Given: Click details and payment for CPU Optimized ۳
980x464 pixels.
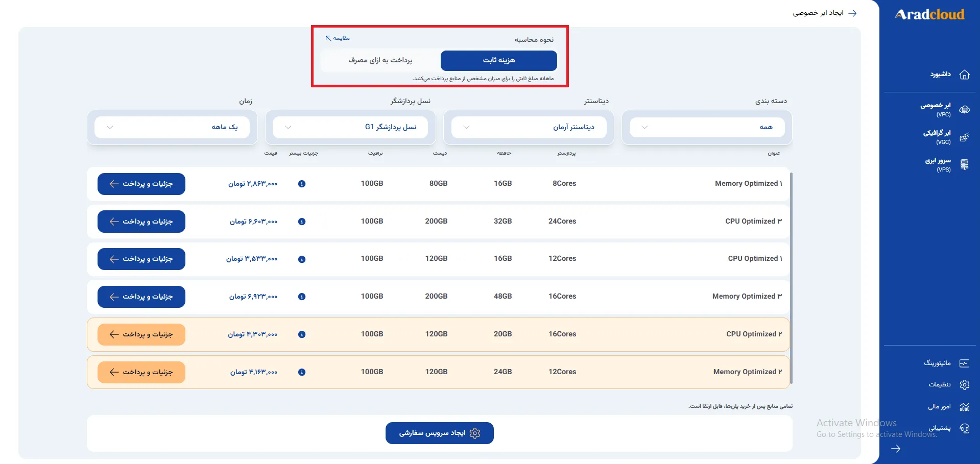Looking at the screenshot, I should pos(141,222).
